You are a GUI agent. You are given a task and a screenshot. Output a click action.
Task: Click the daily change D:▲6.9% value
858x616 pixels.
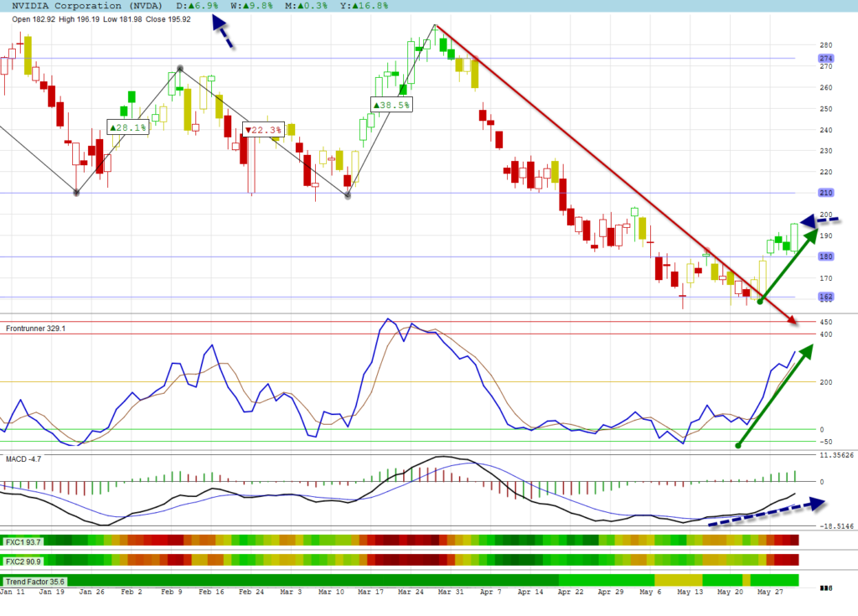click(x=197, y=6)
